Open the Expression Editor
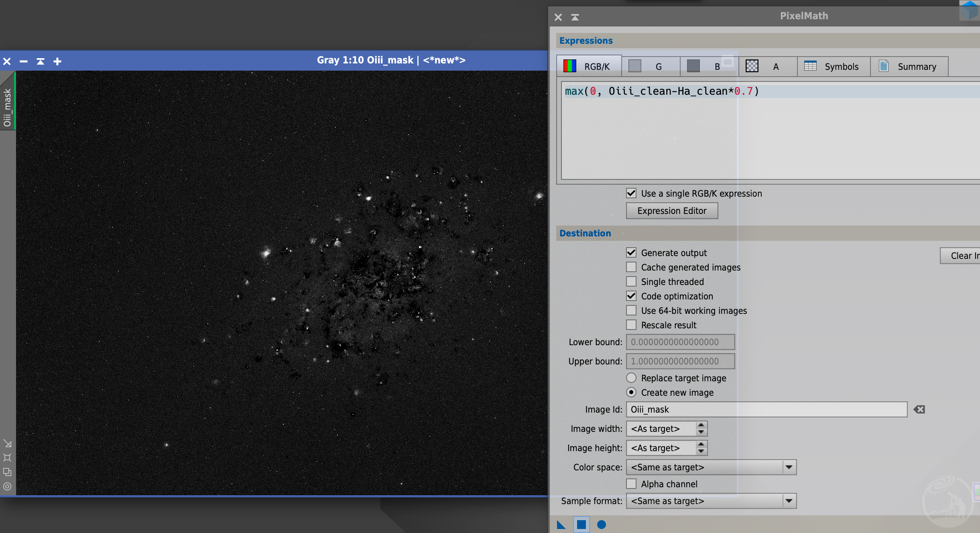 point(672,211)
